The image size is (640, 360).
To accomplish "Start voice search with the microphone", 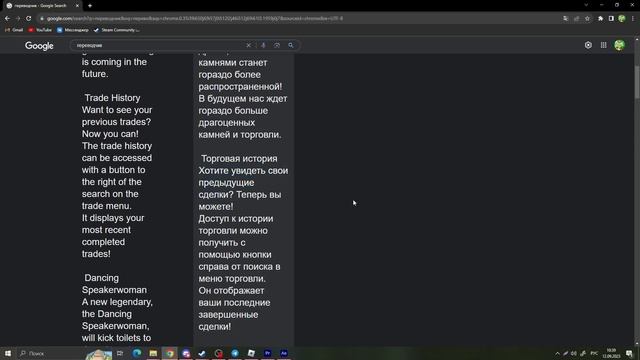I will coord(263,45).
